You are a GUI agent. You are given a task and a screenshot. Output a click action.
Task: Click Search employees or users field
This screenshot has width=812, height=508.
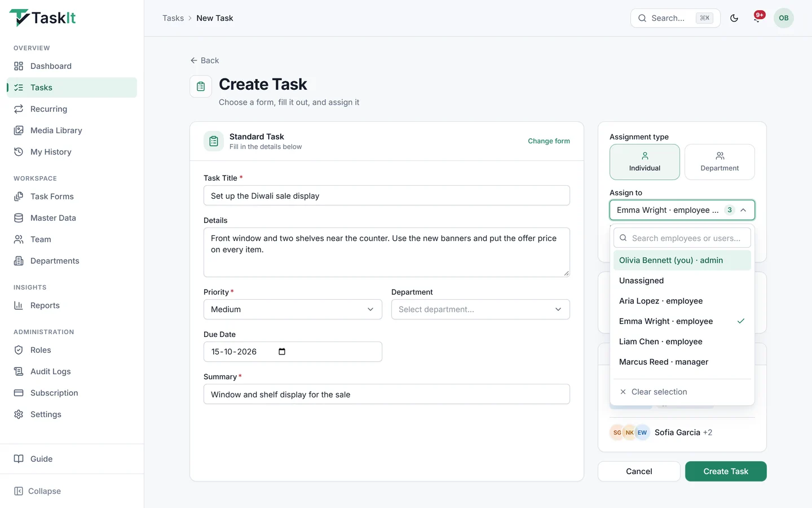[x=682, y=238]
